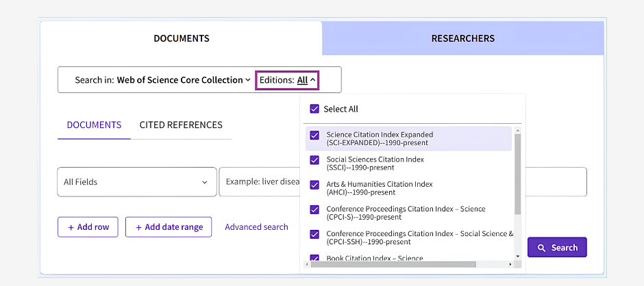Uncheck Arts & Humanities Citation Index checkbox
This screenshot has height=286, width=644.
pyautogui.click(x=314, y=185)
